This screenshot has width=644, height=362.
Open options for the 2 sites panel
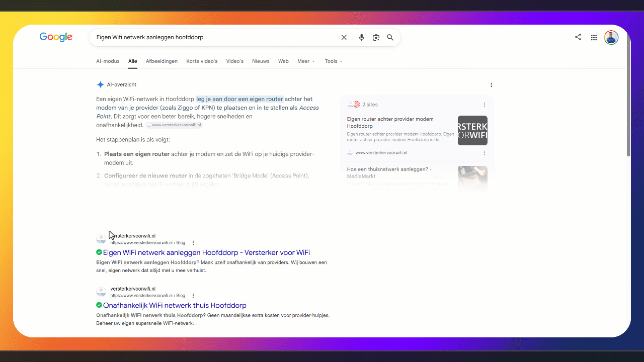pos(485,105)
